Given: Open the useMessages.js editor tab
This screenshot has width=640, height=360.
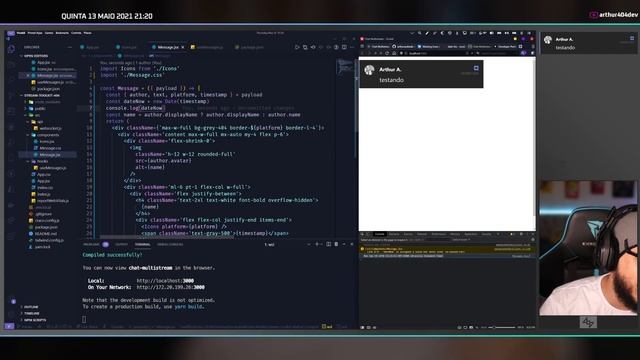Looking at the screenshot, I should (x=207, y=47).
